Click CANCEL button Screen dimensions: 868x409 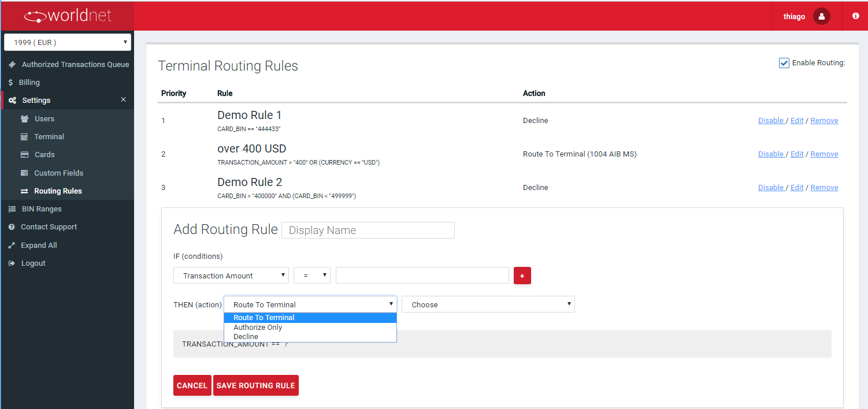pyautogui.click(x=192, y=385)
